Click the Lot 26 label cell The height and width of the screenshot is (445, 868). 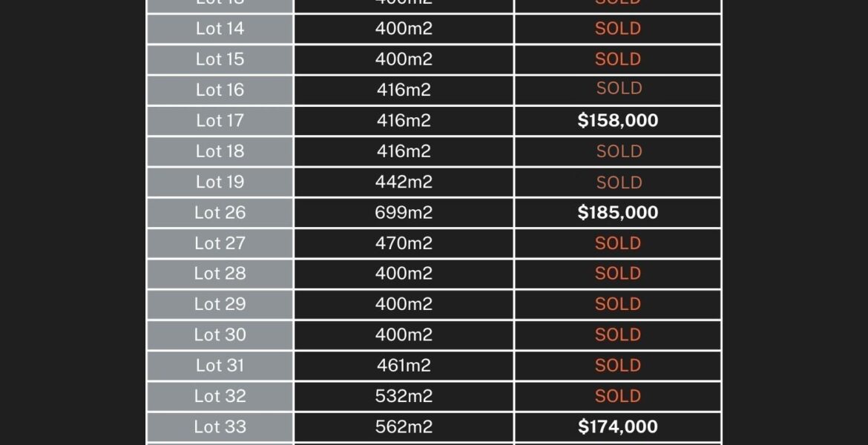click(220, 212)
